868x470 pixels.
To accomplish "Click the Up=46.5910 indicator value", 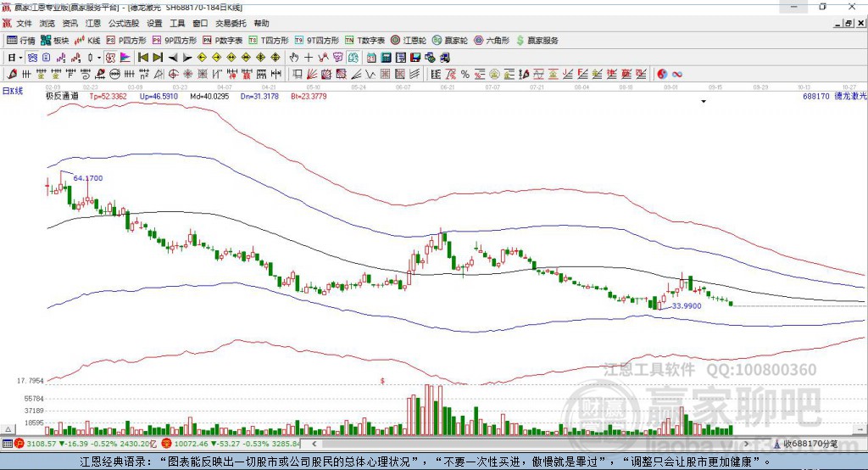I will coord(159,96).
